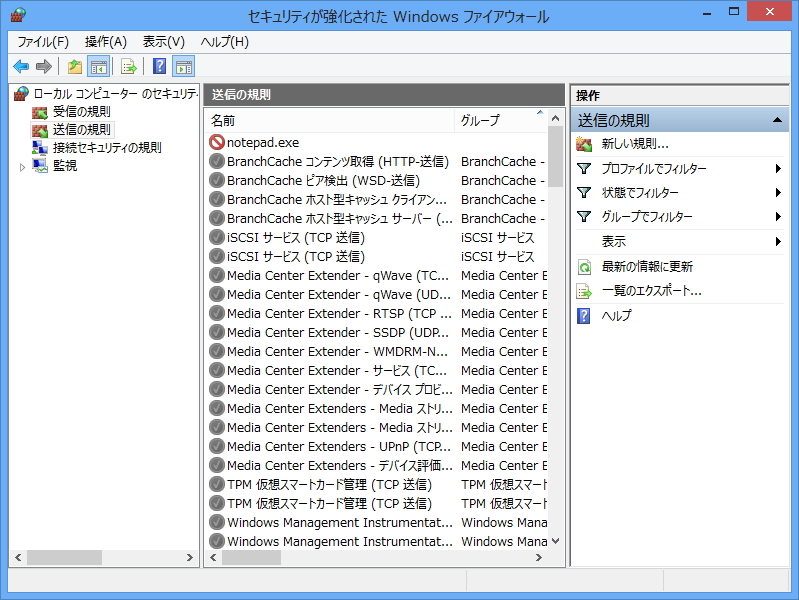Click the firewall app icon in the title bar

18,15
